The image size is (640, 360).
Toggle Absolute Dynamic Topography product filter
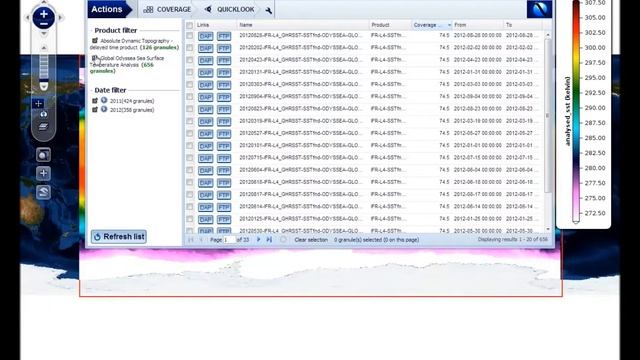(x=95, y=40)
